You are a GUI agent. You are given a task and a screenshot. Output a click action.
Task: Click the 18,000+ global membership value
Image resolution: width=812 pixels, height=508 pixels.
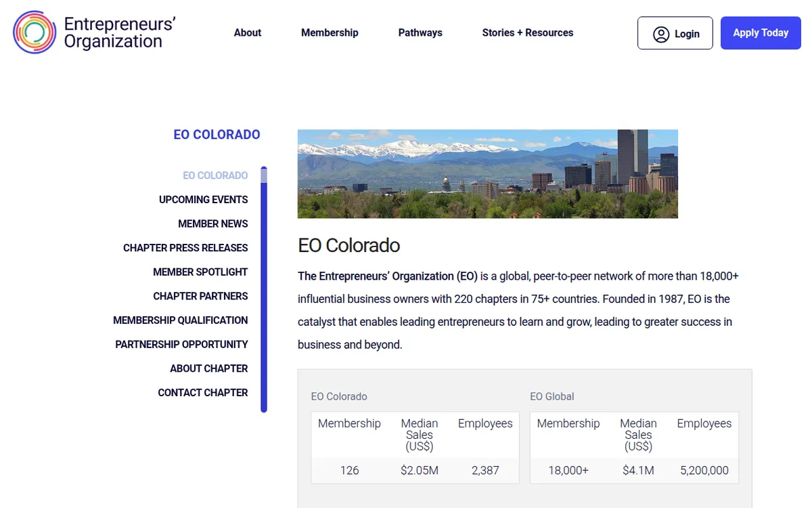(568, 470)
